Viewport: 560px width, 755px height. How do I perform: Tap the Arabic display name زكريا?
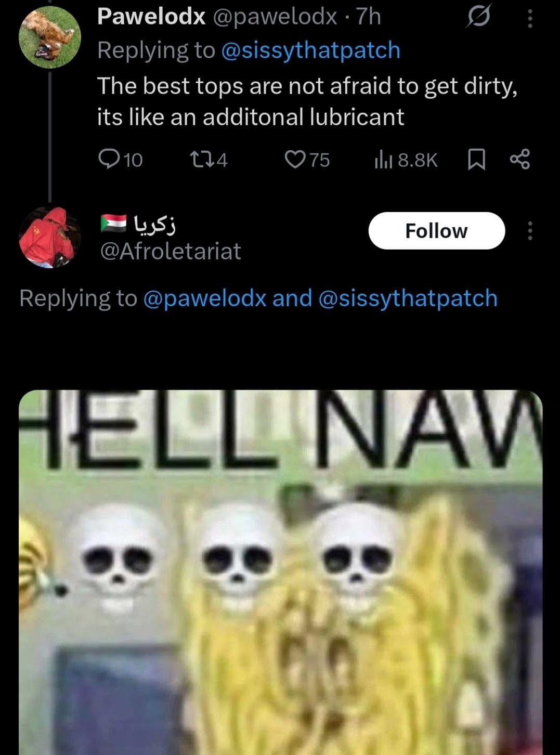pos(155,224)
